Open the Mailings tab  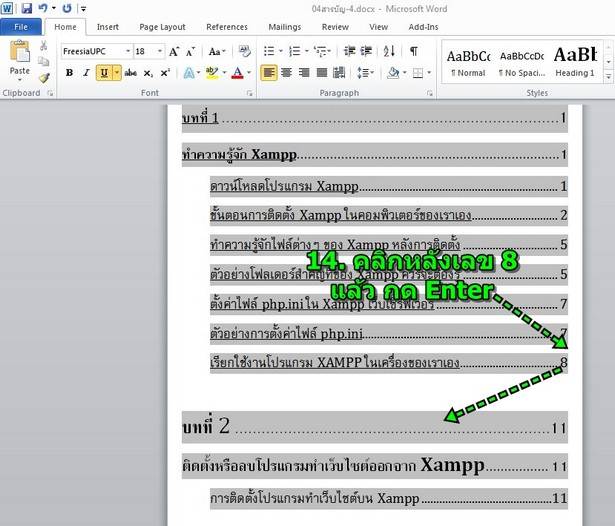pos(285,27)
